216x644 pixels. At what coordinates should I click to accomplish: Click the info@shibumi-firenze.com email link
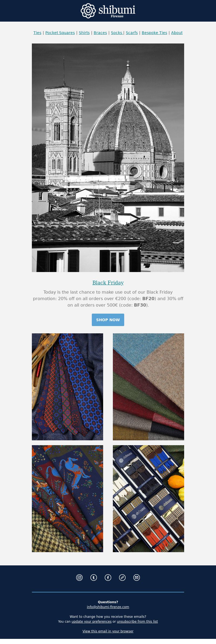(x=108, y=607)
